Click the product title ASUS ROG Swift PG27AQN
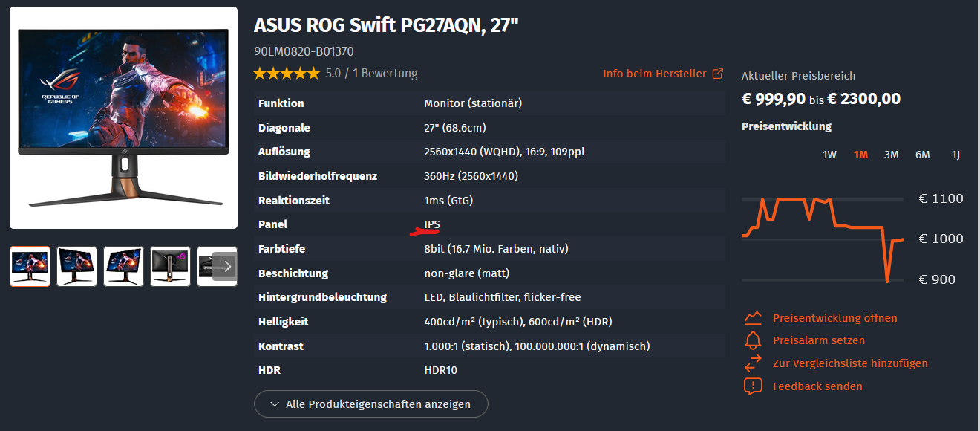The height and width of the screenshot is (431, 980). (x=386, y=25)
